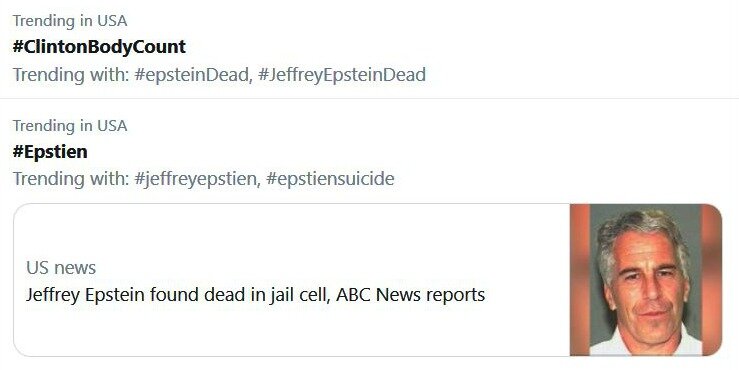Image resolution: width=739 pixels, height=370 pixels.
Task: Click 'Trending with:' label beside #jeffreyepstien
Action: 71,179
